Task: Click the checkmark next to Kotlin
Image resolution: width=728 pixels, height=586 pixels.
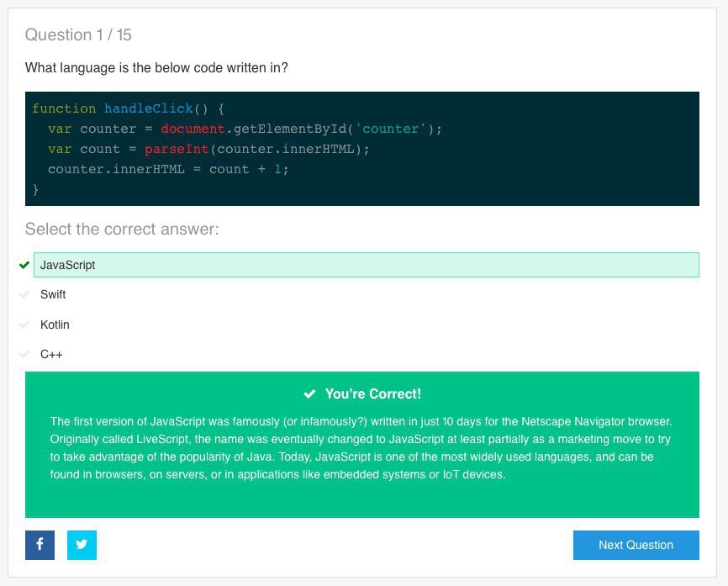Action: tap(24, 325)
